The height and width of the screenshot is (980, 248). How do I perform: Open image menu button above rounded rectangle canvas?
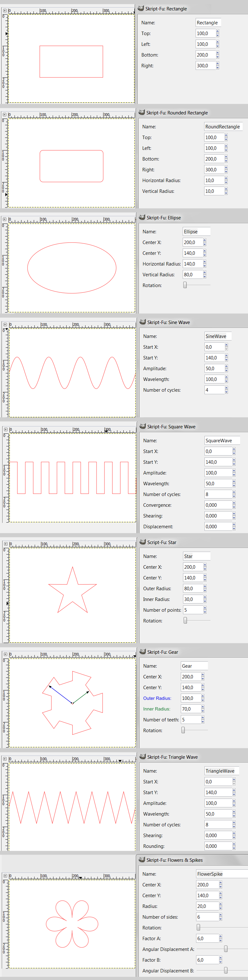4,114
